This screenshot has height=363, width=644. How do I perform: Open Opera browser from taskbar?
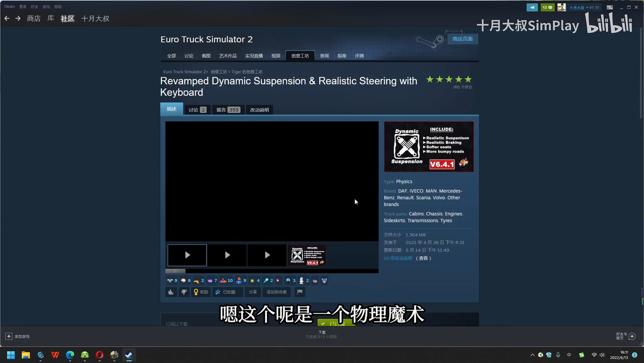coord(99,355)
